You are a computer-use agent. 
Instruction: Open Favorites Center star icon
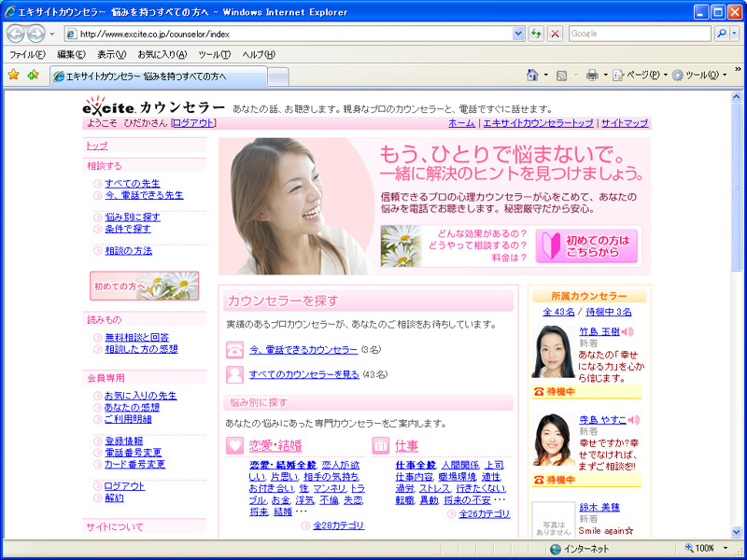coord(14,75)
